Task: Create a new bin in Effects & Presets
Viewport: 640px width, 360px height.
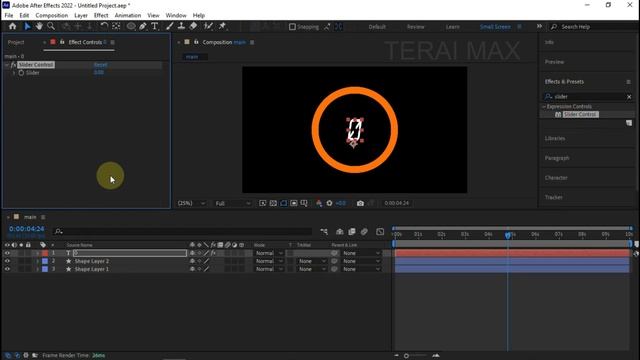Action: (x=629, y=123)
